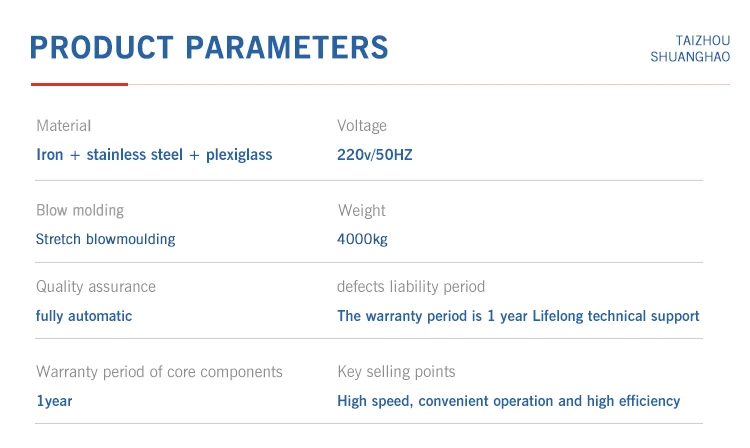Screen dimensions: 750x448
Task: Click the divider line below Material row
Action: click(x=369, y=181)
